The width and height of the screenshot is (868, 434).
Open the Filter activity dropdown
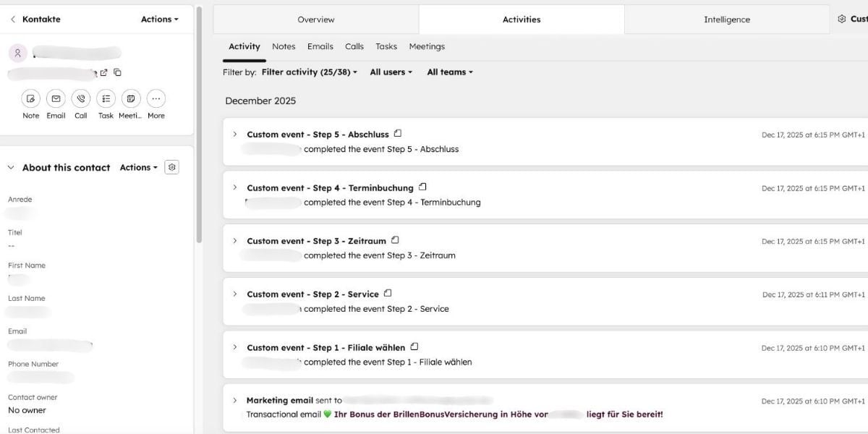pyautogui.click(x=309, y=72)
